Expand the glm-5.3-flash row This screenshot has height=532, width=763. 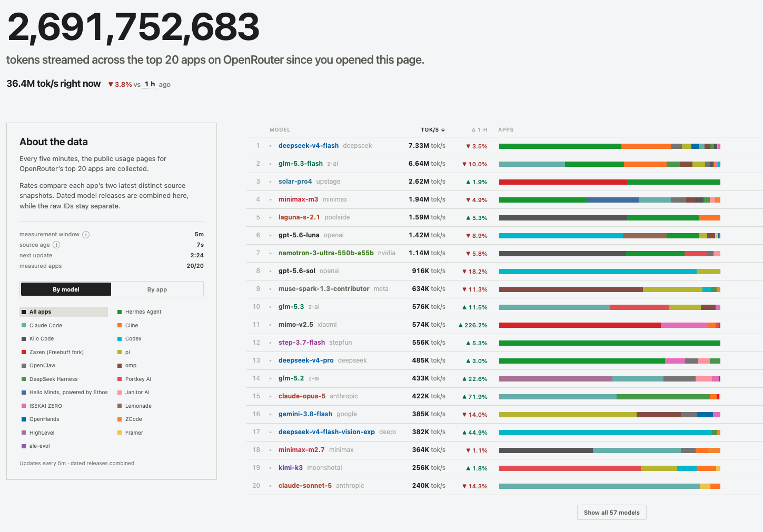[x=270, y=164]
